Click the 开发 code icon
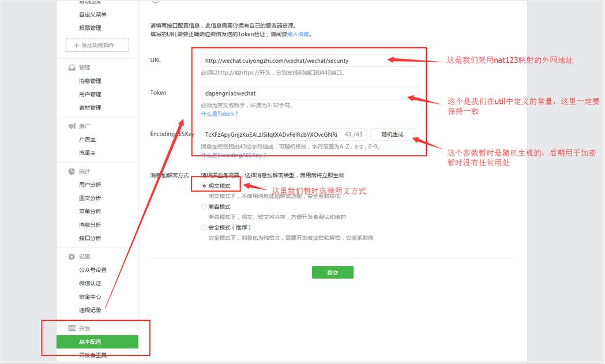This screenshot has height=364, width=605. tap(72, 328)
